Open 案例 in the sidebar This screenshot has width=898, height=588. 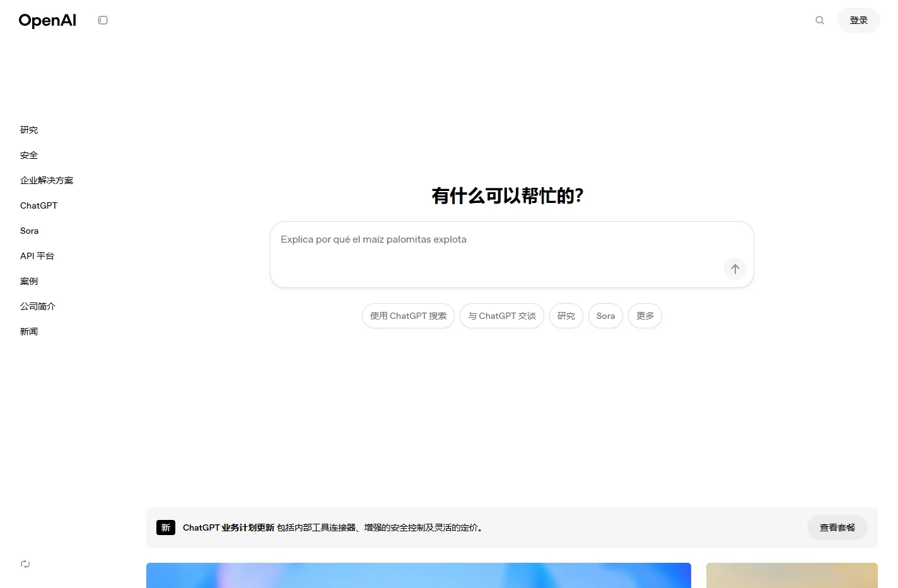pos(29,281)
